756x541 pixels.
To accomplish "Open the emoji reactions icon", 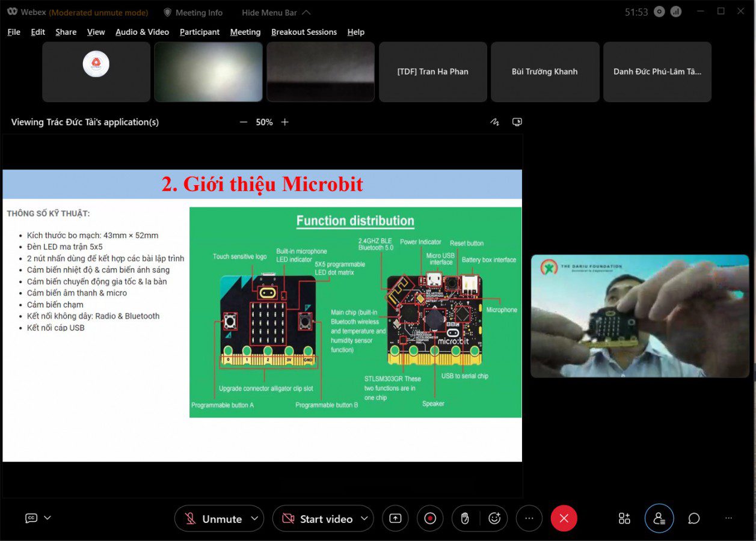I will pos(494,518).
